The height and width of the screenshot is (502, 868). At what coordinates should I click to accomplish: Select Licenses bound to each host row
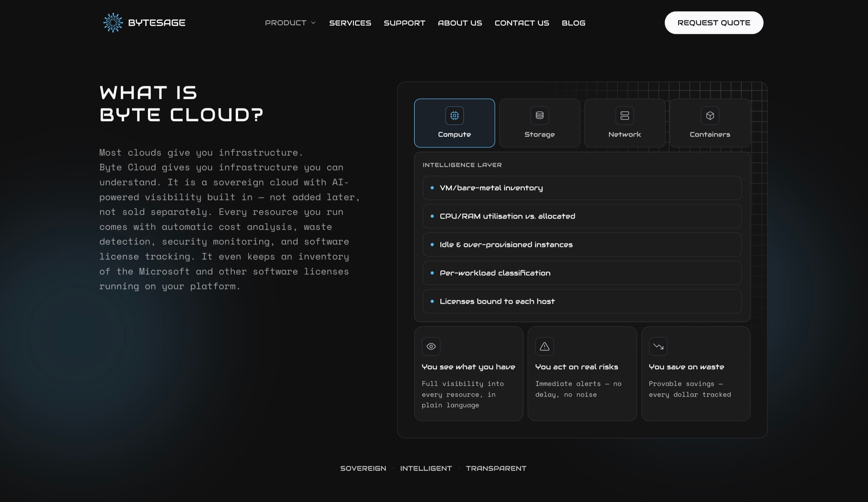pos(582,301)
